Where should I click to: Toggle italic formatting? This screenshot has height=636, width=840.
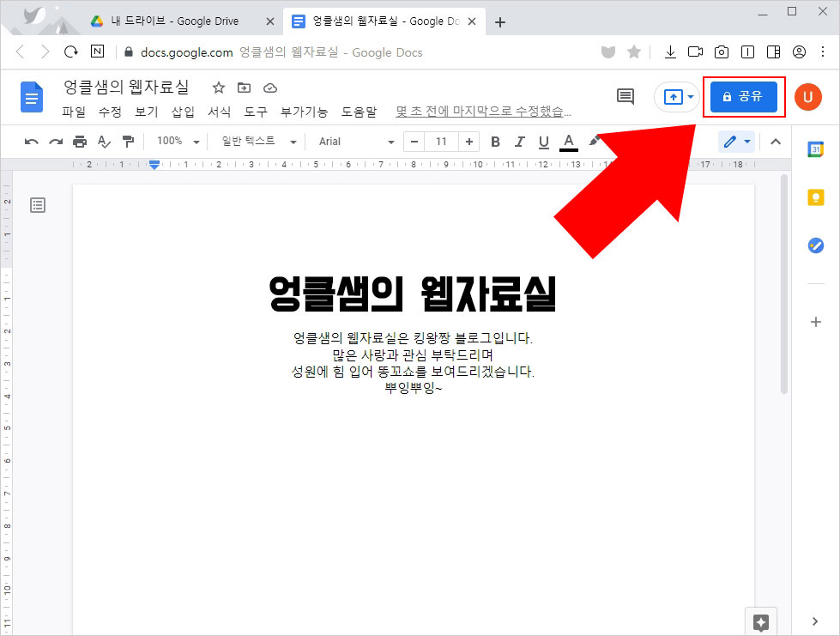click(x=520, y=142)
